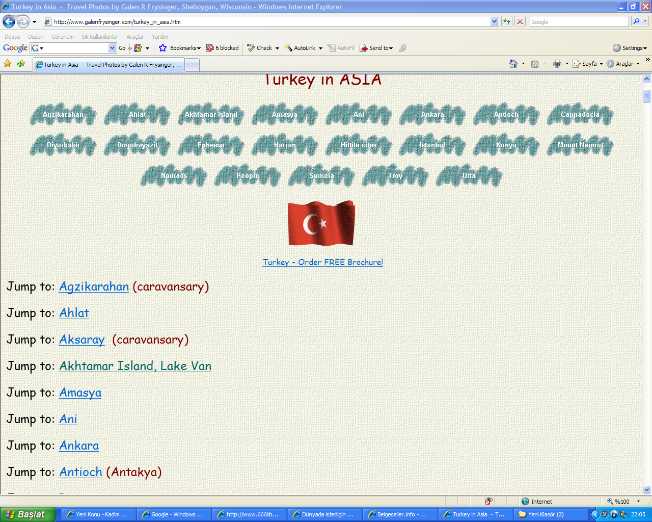Click the Internet security zone indicator
The width and height of the screenshot is (652, 522).
[x=537, y=502]
